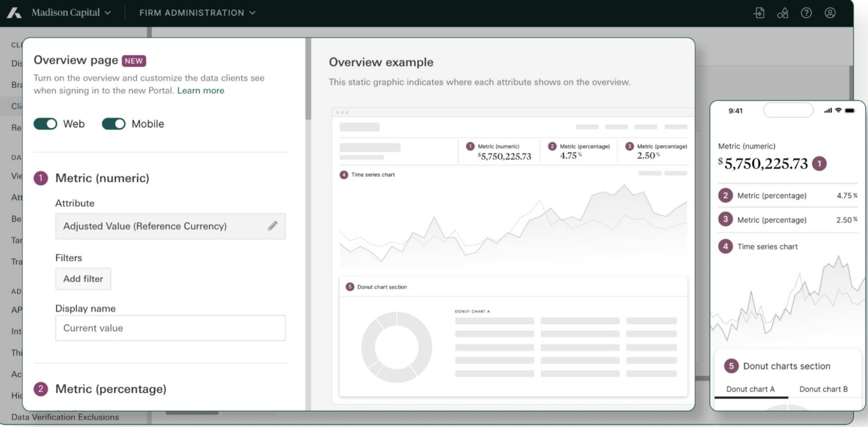Follow the Learn more link
This screenshot has width=868, height=427.
pyautogui.click(x=201, y=90)
